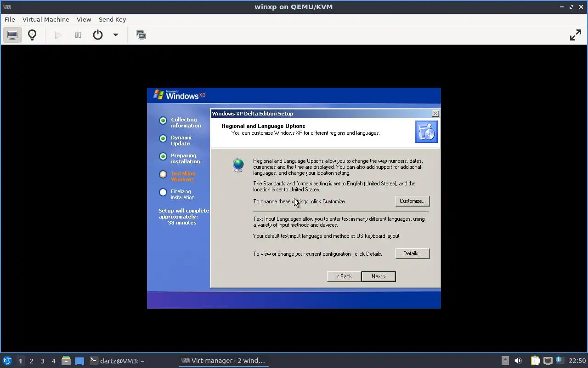The height and width of the screenshot is (368, 588).
Task: Open the Send Key menu
Action: point(112,19)
